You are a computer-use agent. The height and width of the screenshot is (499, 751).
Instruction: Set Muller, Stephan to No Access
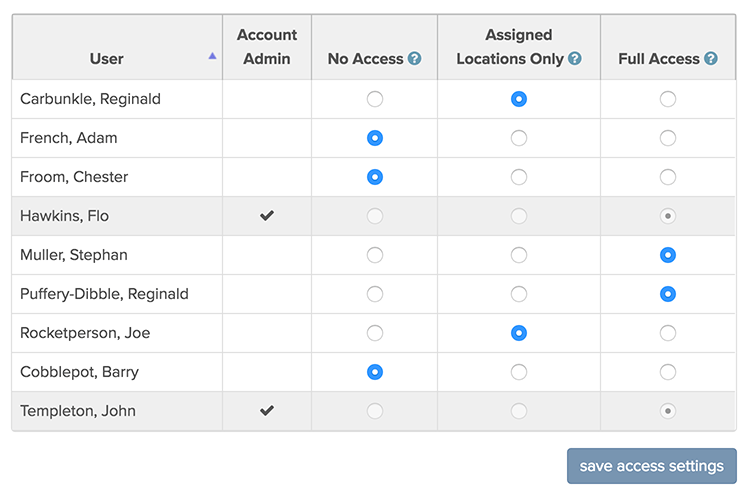click(x=375, y=255)
